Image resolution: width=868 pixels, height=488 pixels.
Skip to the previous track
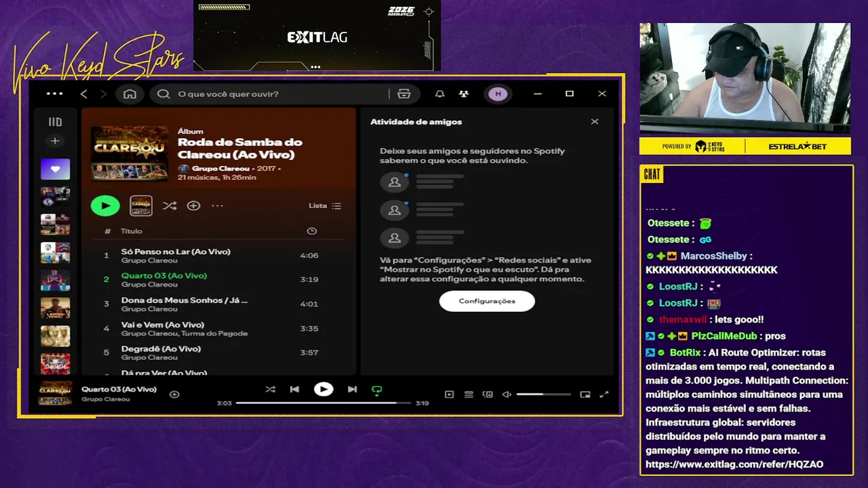pos(294,389)
